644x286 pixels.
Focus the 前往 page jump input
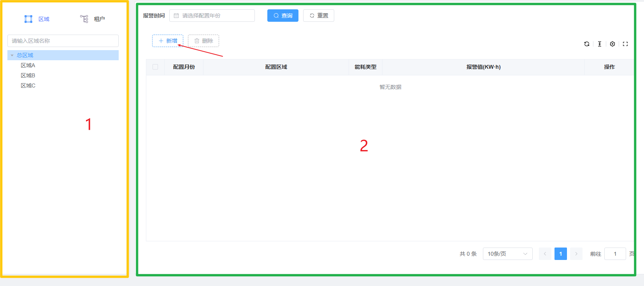615,254
